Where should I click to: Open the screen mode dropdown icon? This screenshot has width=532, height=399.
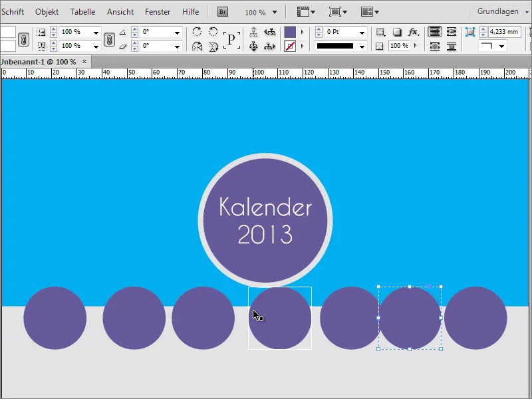[x=338, y=12]
